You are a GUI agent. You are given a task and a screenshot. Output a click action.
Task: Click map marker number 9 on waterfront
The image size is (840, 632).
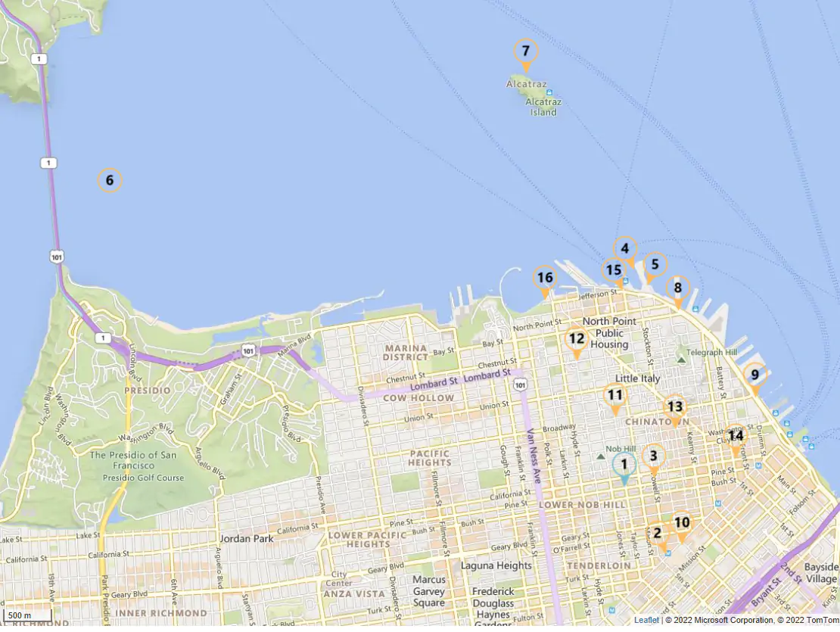click(x=754, y=375)
